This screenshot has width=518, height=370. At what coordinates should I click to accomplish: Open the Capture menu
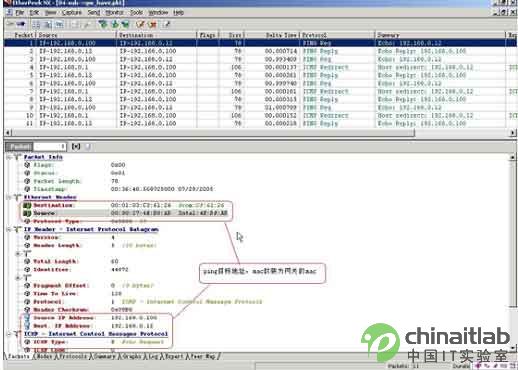click(x=72, y=13)
